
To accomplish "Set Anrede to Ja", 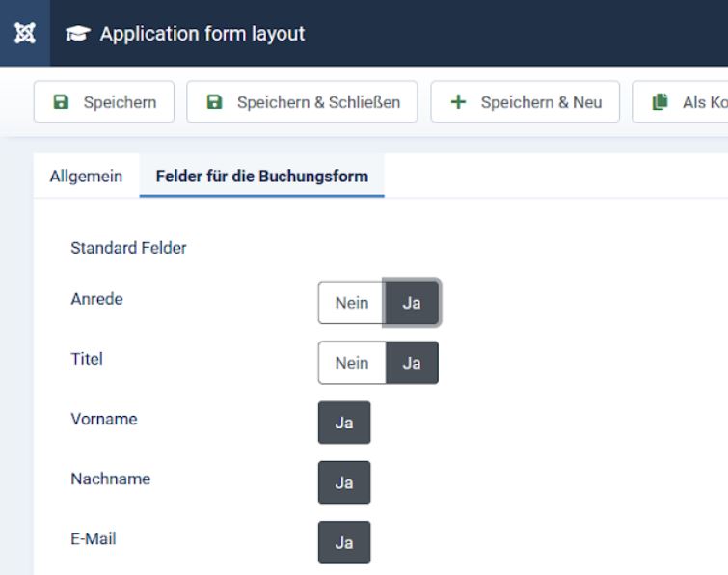I will tap(412, 303).
